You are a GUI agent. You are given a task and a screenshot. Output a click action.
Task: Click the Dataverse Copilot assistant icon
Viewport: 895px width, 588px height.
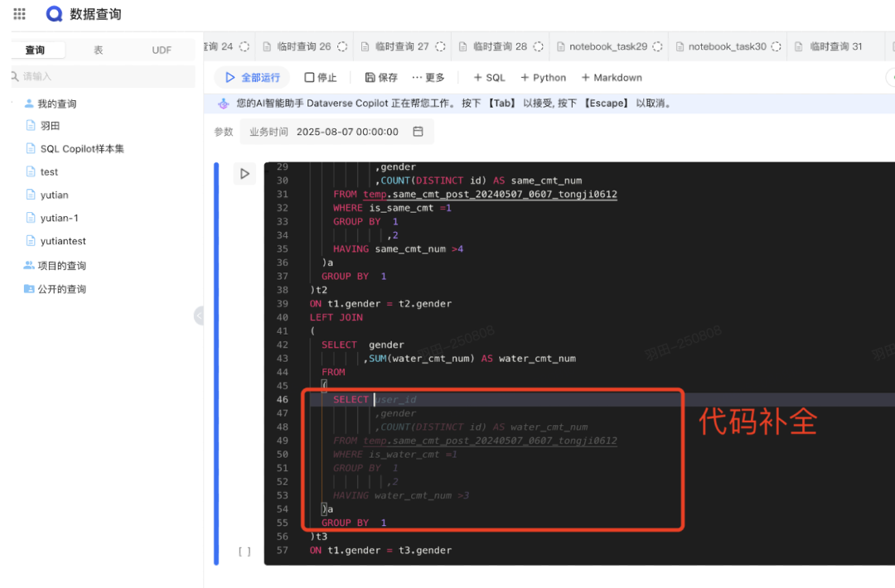(223, 104)
